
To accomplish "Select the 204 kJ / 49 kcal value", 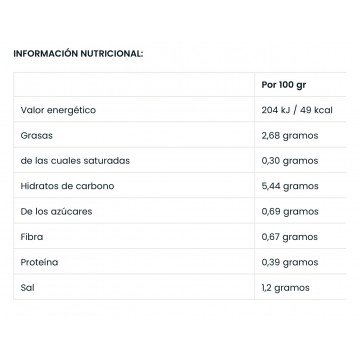I will click(x=297, y=110).
